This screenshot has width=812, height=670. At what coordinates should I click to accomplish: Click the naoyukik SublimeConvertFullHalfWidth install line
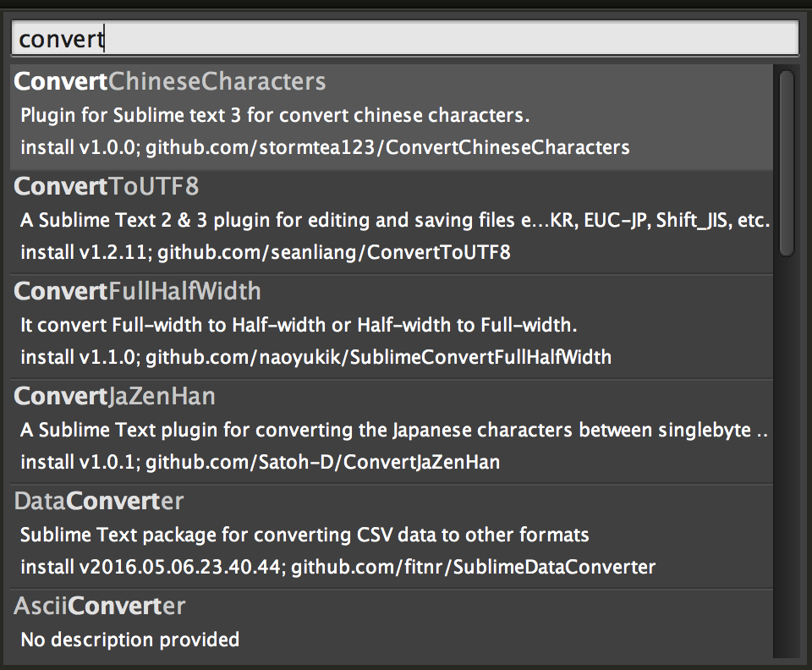tap(315, 357)
